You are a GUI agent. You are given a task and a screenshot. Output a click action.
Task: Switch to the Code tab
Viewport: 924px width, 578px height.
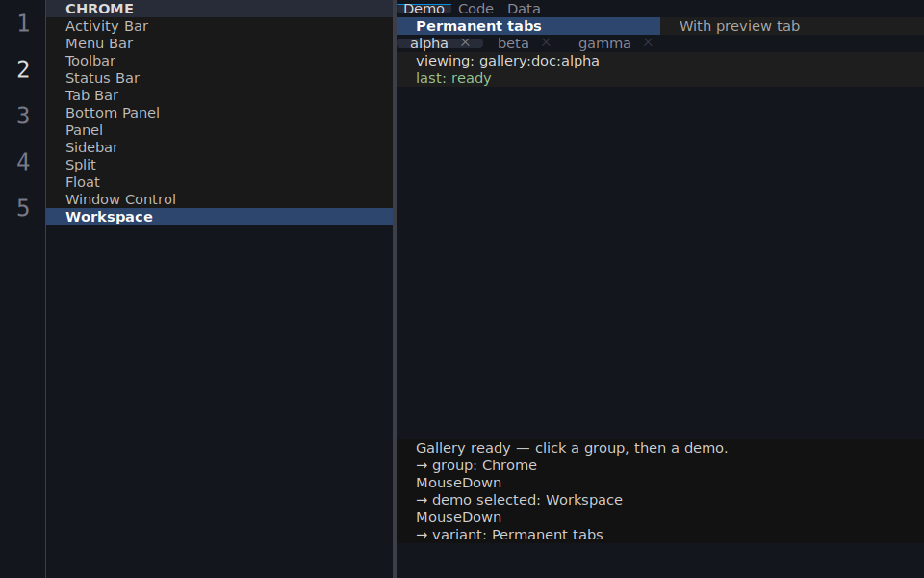pos(475,9)
